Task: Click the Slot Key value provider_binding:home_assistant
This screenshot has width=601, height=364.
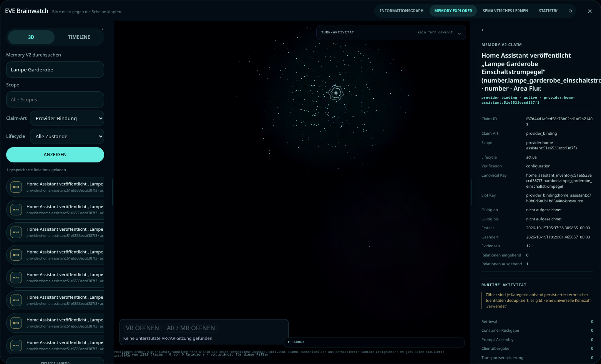Action: pyautogui.click(x=559, y=198)
